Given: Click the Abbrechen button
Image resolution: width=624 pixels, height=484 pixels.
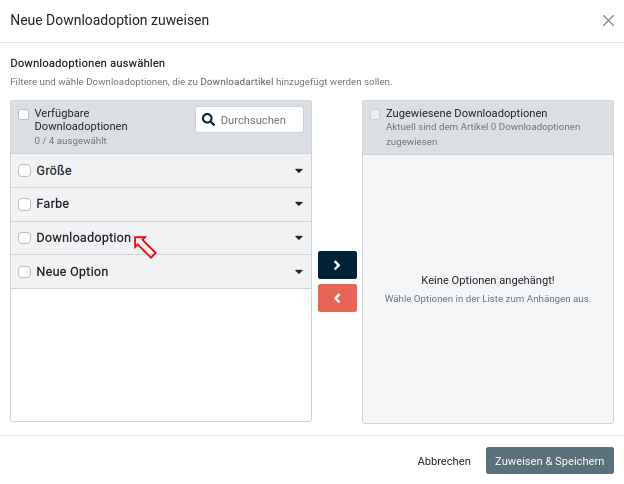Looking at the screenshot, I should [444, 461].
